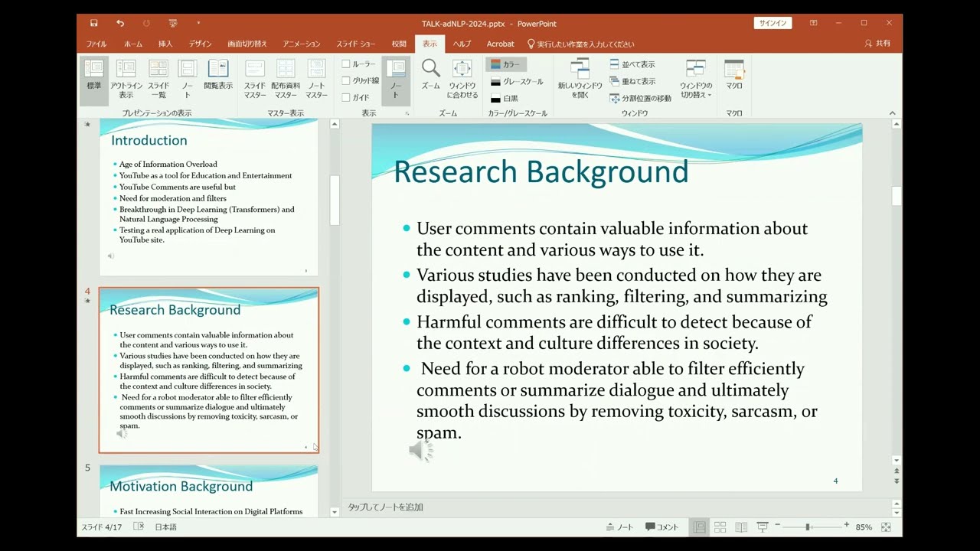Open the マクロ dialog
This screenshot has height=551, width=980.
[734, 75]
